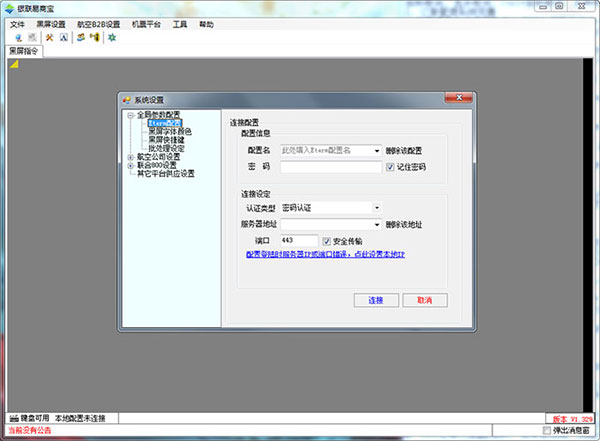Click the 连接 button
600x441 pixels.
pos(376,300)
